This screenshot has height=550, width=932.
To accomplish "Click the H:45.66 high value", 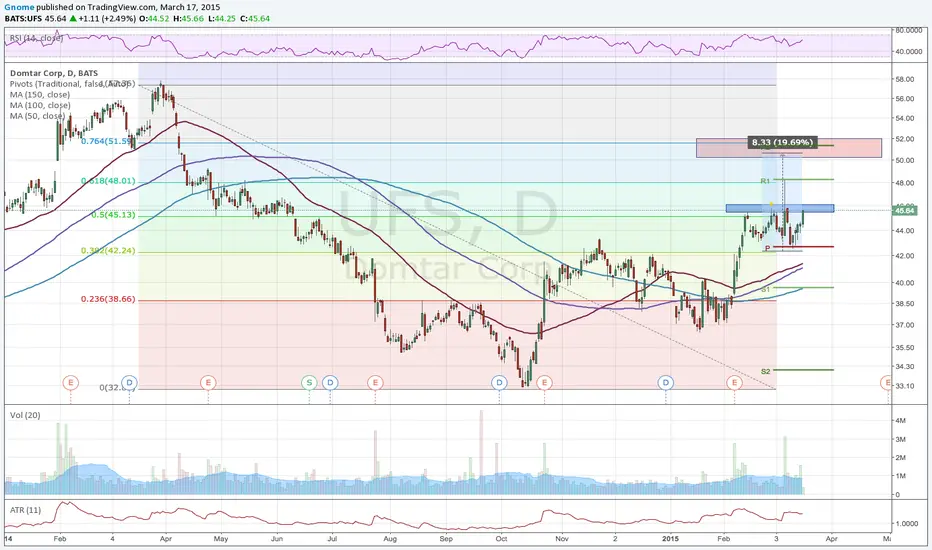I will click(188, 18).
